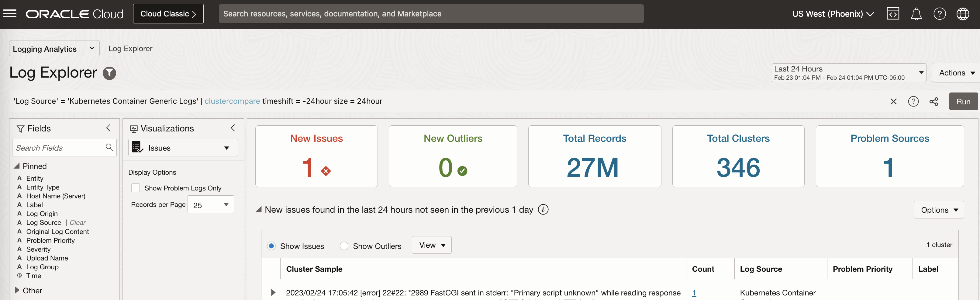The width and height of the screenshot is (980, 300).
Task: Open the Records per Page dropdown
Action: click(x=210, y=205)
